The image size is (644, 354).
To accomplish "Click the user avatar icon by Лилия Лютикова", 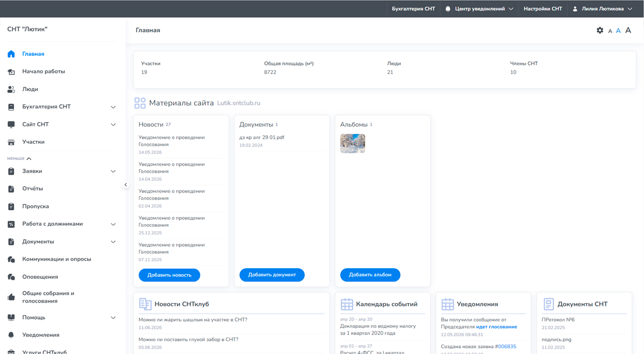I will click(575, 9).
